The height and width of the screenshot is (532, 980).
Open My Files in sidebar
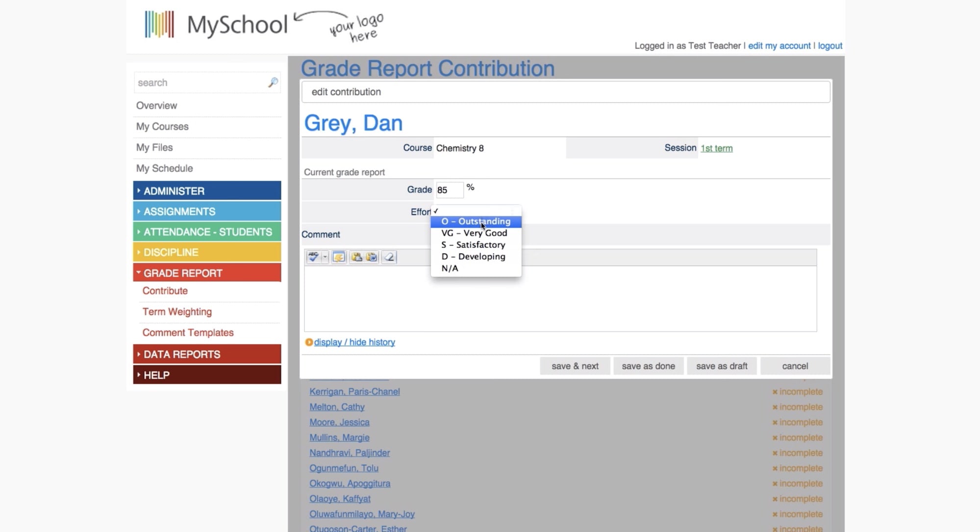154,147
